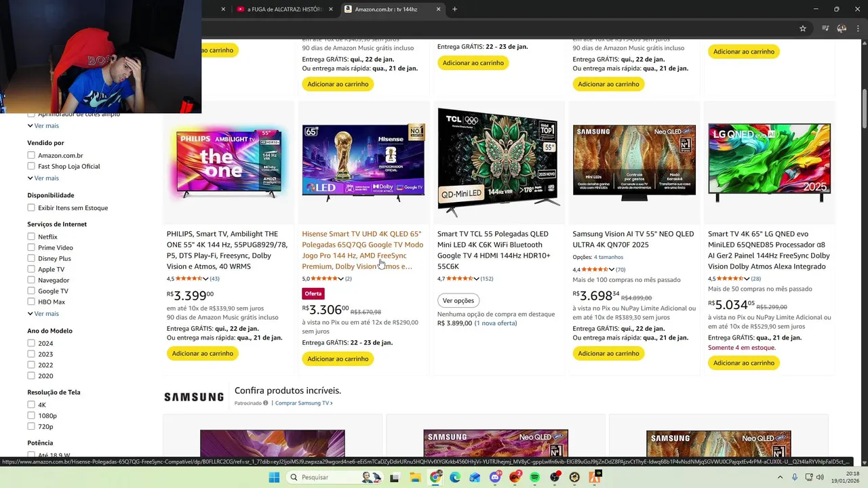The image size is (868, 488).
Task: Tick the Prime Video checkbox
Action: click(31, 247)
